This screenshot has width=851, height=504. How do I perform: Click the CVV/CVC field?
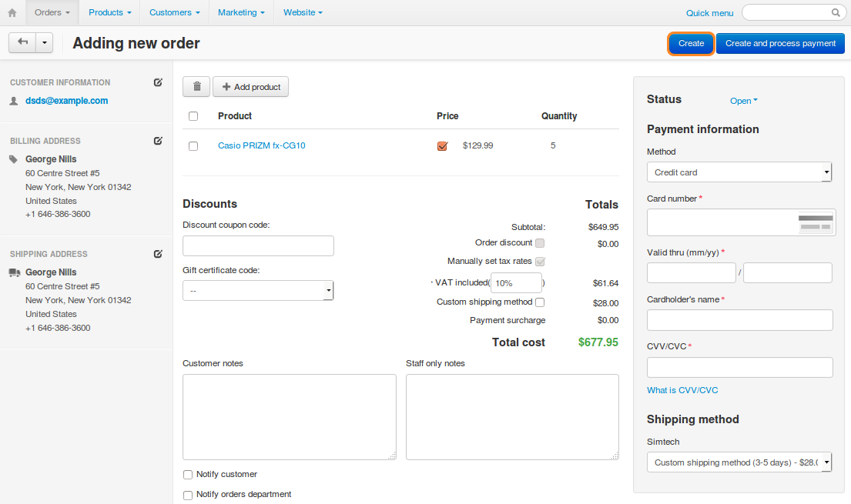click(740, 367)
